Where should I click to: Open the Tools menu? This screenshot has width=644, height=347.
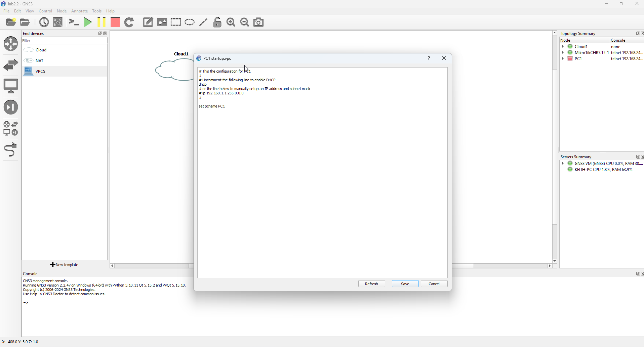click(x=97, y=11)
